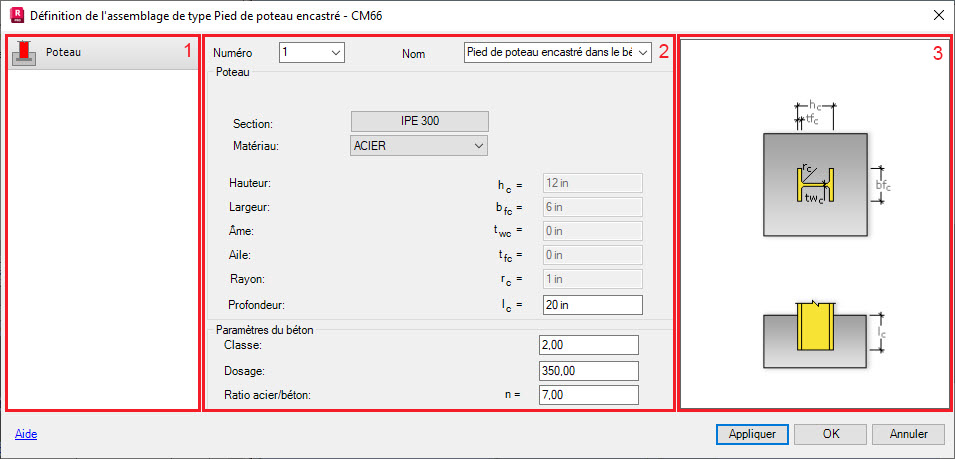This screenshot has width=955, height=459.
Task: Click the Dosage field with 350,00
Action: [589, 370]
